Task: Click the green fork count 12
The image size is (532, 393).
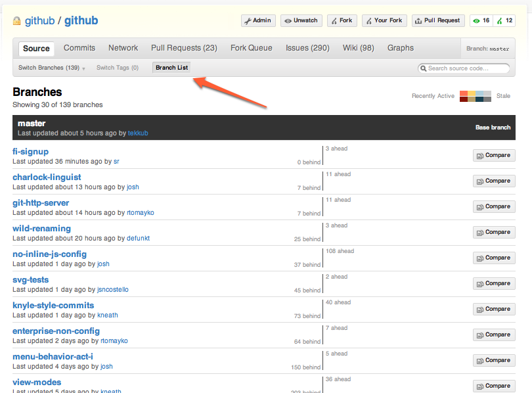Action: (x=504, y=21)
